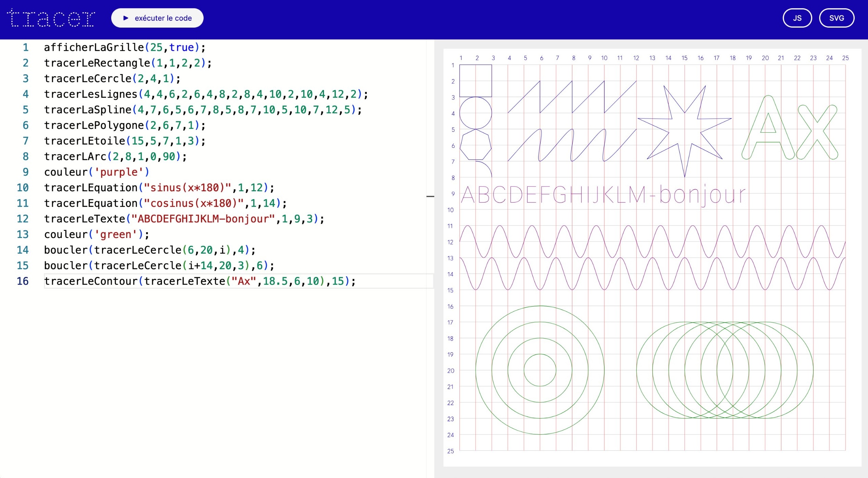Click column label 13 on the grid
Viewport: 868px width, 478px height.
(652, 58)
